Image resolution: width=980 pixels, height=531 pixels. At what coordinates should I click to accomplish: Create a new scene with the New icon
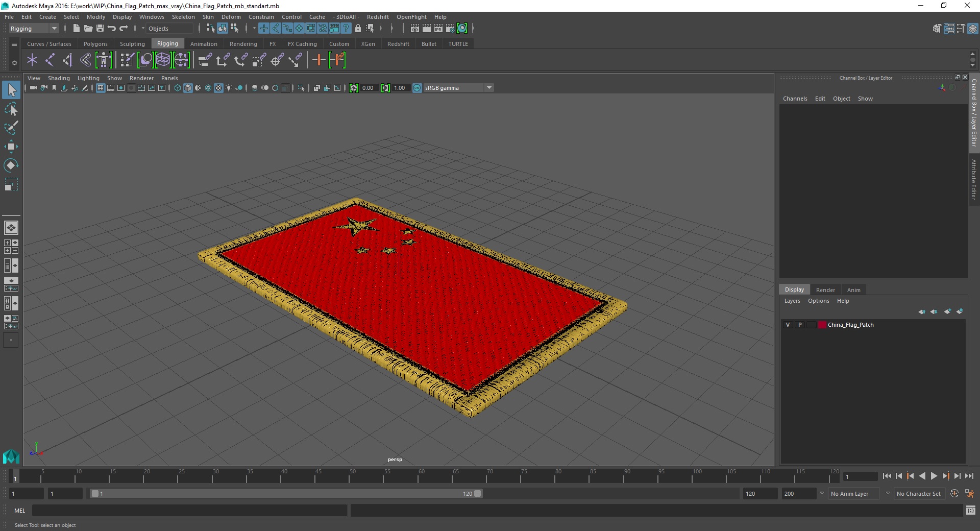[76, 29]
